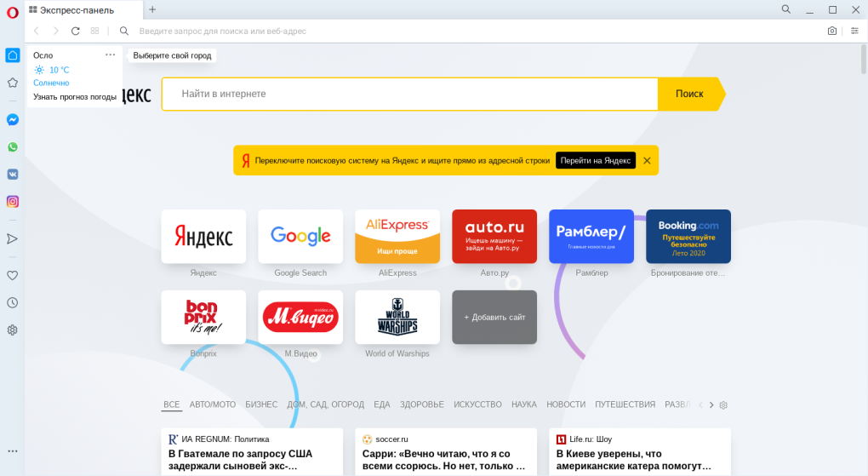Open the Easy Setup sliders icon

[x=854, y=31]
